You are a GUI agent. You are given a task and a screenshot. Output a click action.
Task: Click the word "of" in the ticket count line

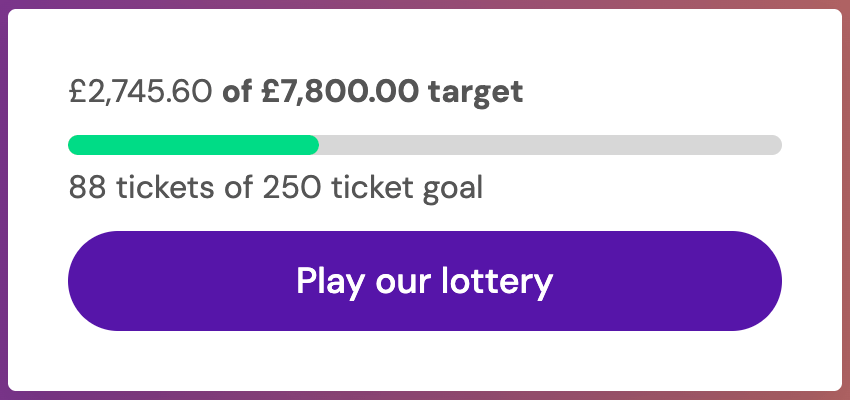238,187
